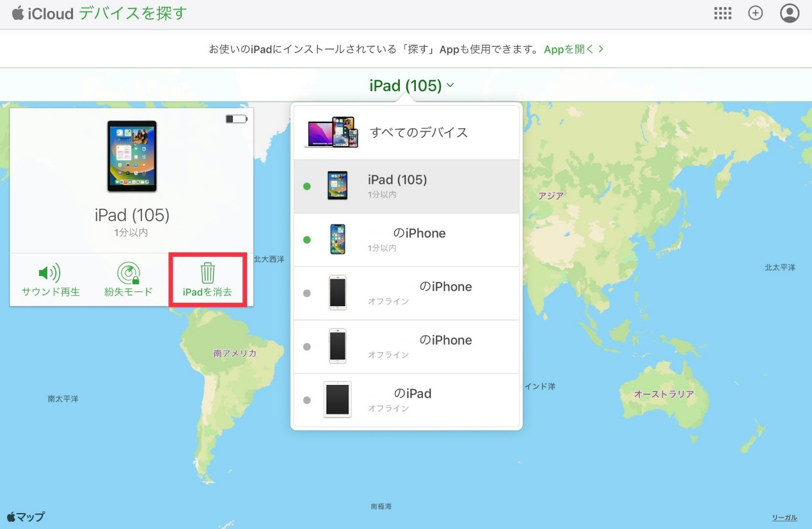The image size is (812, 529).
Task: Click the マップ Apple Maps logo
Action: [26, 517]
